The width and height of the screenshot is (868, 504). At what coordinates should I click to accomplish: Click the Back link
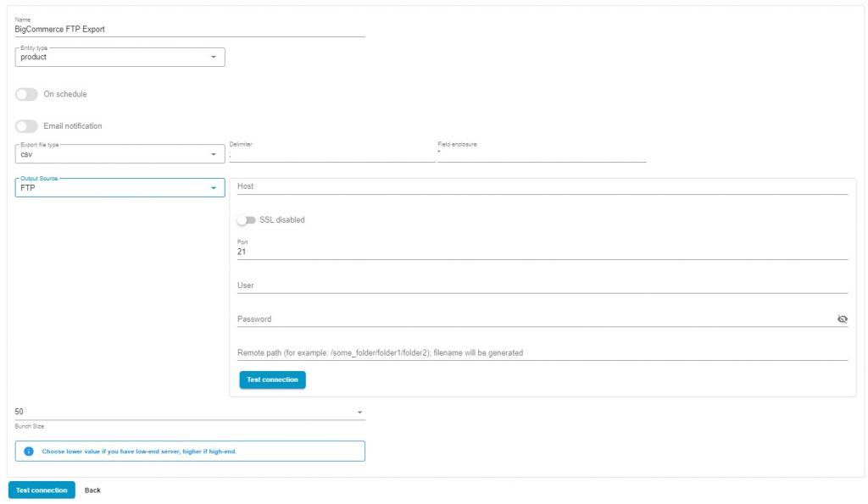[x=92, y=490]
